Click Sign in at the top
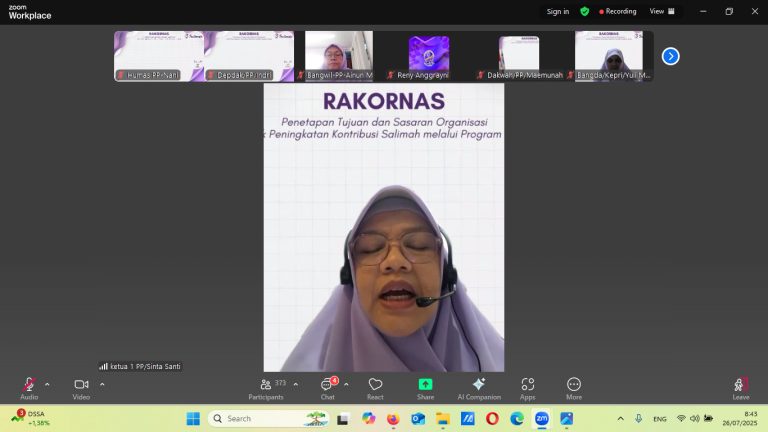Image resolution: width=768 pixels, height=432 pixels. pyautogui.click(x=558, y=11)
